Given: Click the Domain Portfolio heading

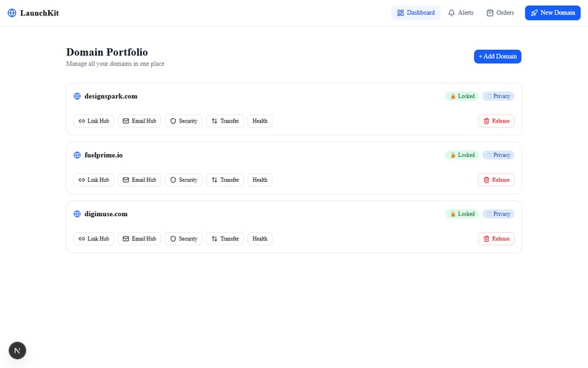Looking at the screenshot, I should (107, 52).
